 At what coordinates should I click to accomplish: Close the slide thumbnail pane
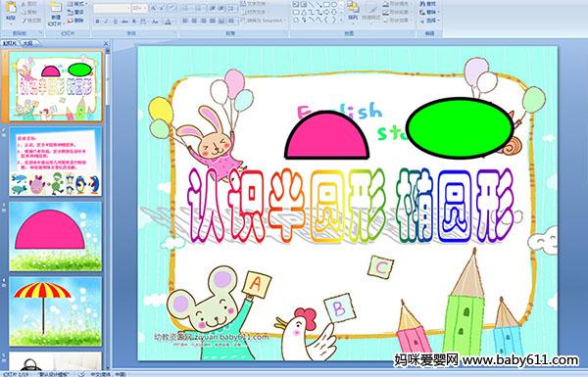coord(106,43)
